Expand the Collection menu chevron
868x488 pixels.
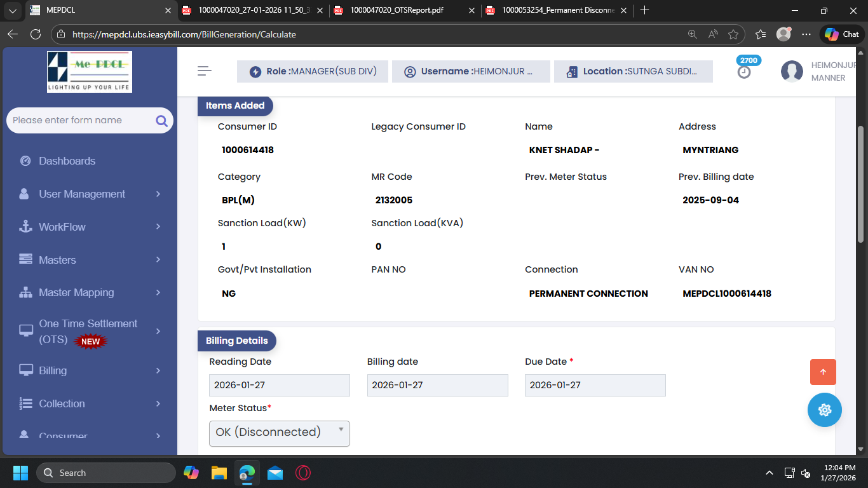pos(158,403)
